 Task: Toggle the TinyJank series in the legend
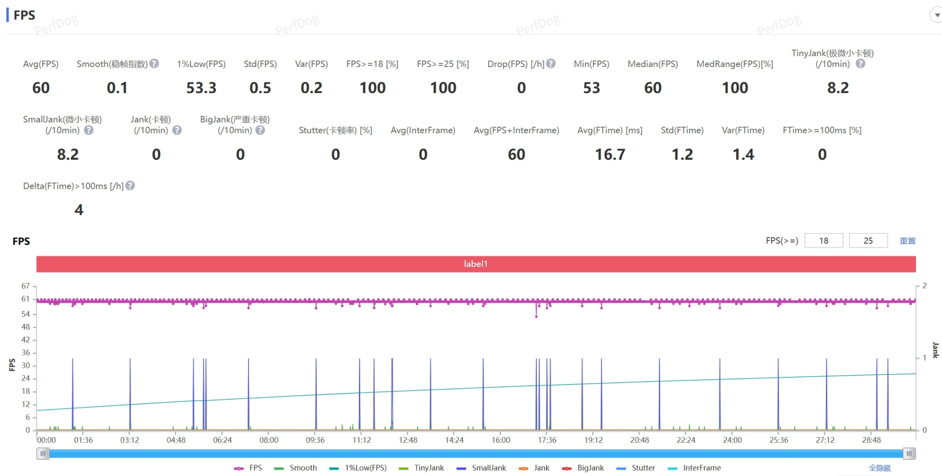pos(421,468)
